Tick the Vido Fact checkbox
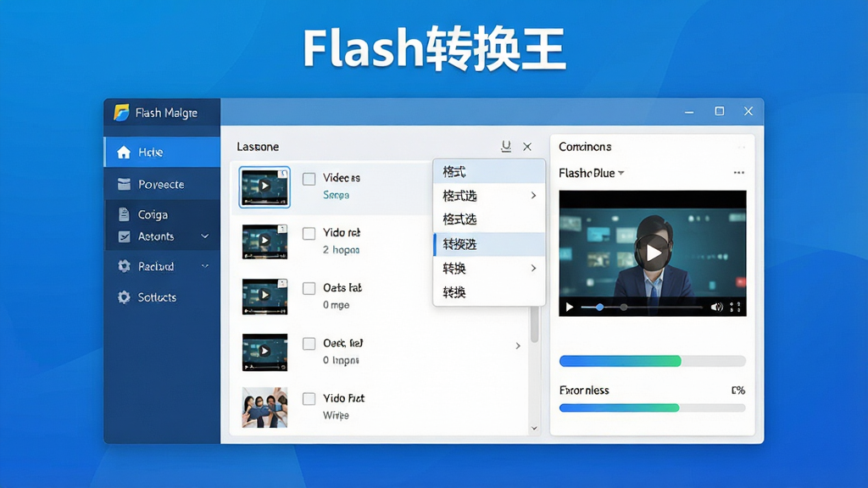 pos(309,398)
